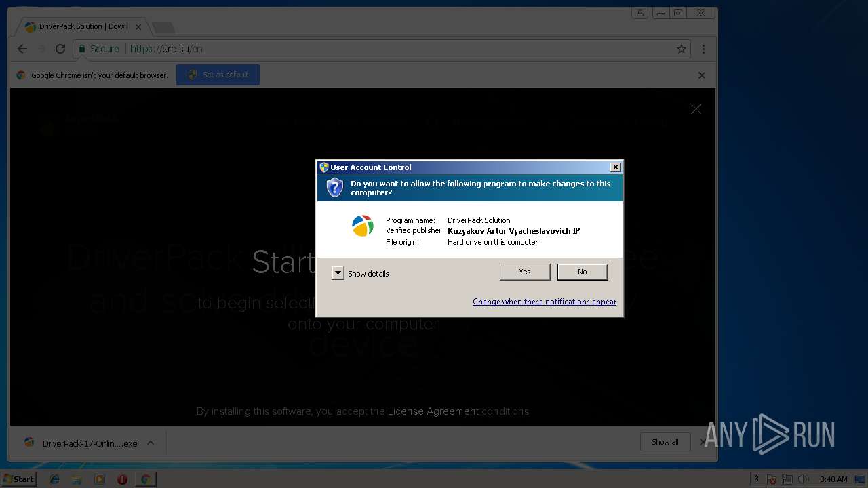Open 'Change when these notifications appear' link
Viewport: 868px width, 488px height.
pyautogui.click(x=544, y=302)
